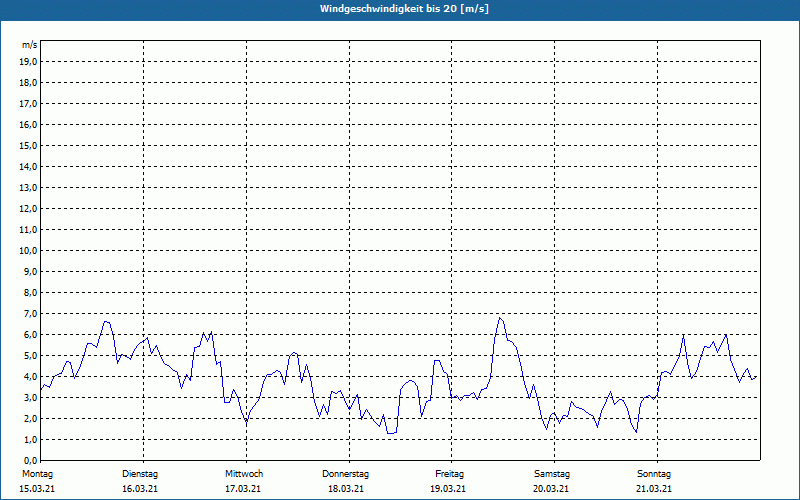800x500 pixels.
Task: Click the 10,0 axis label
Action: click(x=28, y=251)
